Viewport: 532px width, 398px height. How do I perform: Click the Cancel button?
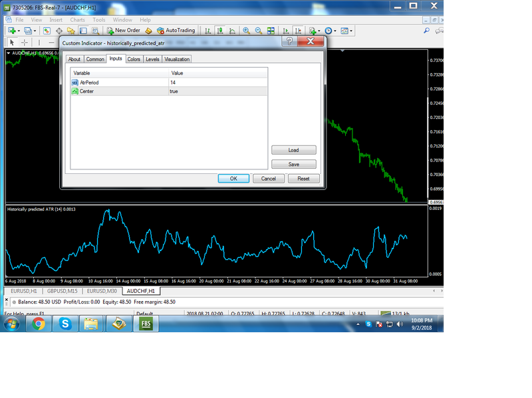(x=269, y=178)
